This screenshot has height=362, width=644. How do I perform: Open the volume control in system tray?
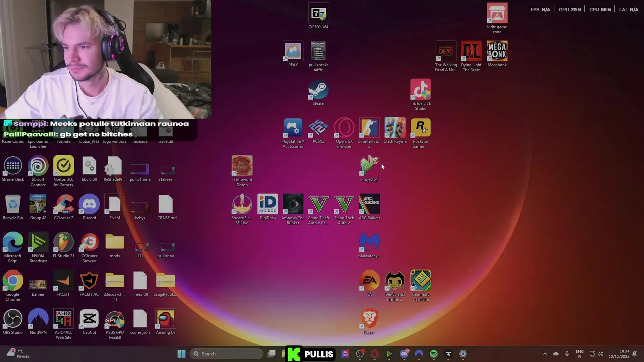600,354
